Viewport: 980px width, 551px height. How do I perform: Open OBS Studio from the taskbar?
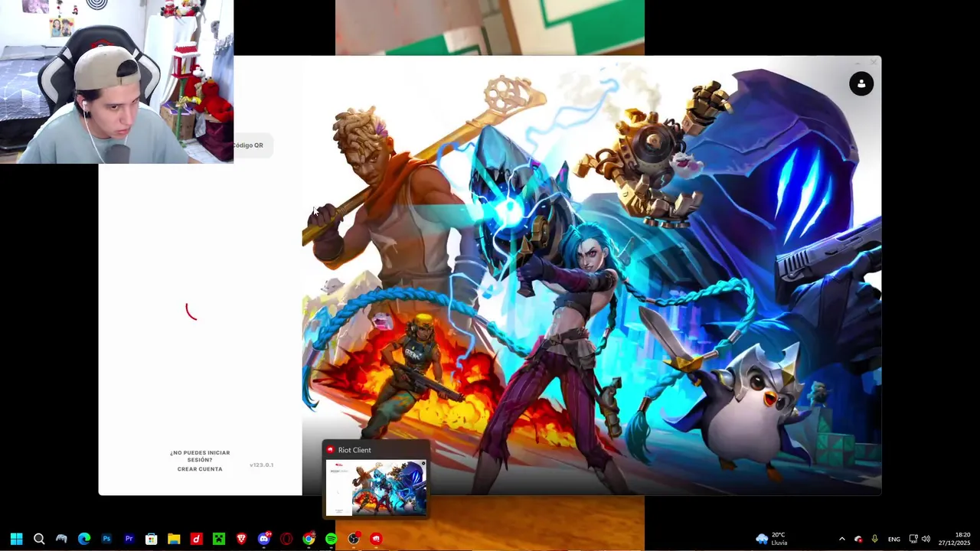coord(354,539)
